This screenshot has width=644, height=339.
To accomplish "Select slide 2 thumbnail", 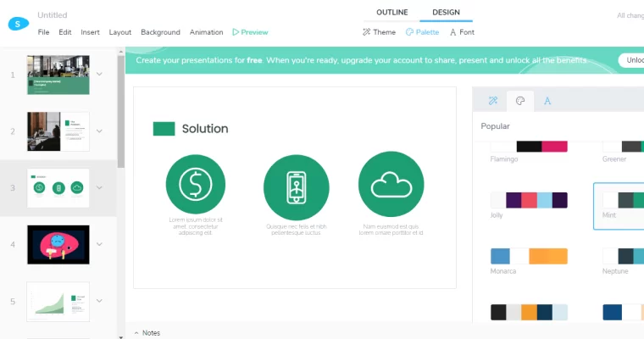I will pyautogui.click(x=58, y=131).
